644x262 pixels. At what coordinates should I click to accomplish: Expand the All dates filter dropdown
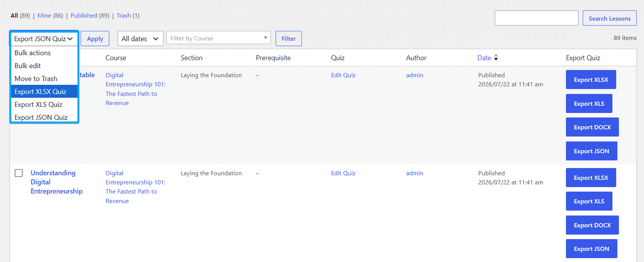point(140,39)
